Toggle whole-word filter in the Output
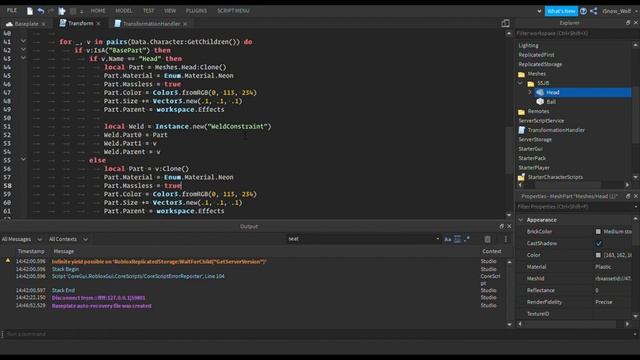 [458, 239]
